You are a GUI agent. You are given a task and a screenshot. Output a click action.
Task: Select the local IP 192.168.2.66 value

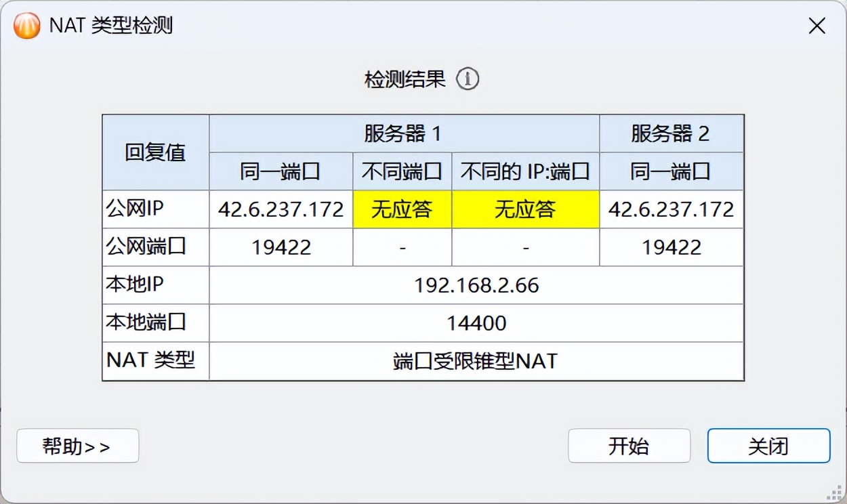coord(476,285)
